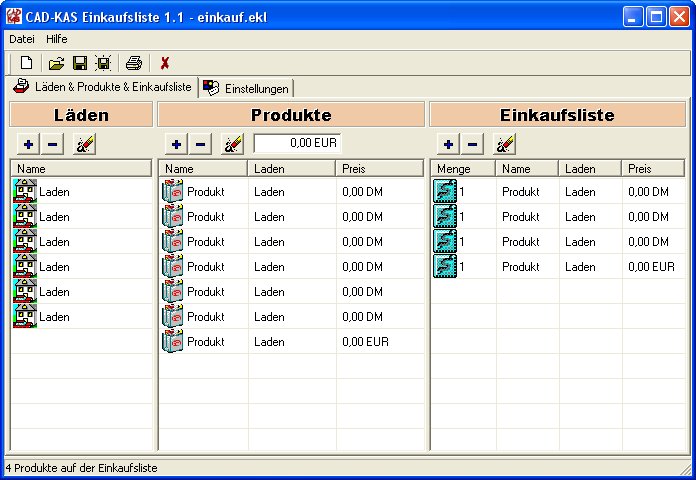Viewport: 696px width, 480px height.
Task: Add a new product in Produkte panel
Action: click(x=176, y=144)
